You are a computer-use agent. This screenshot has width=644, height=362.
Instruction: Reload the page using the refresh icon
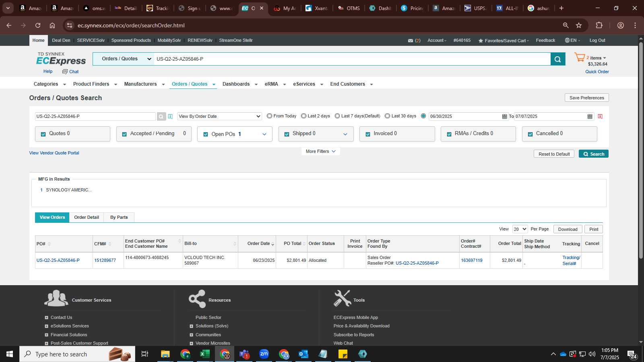click(38, 25)
